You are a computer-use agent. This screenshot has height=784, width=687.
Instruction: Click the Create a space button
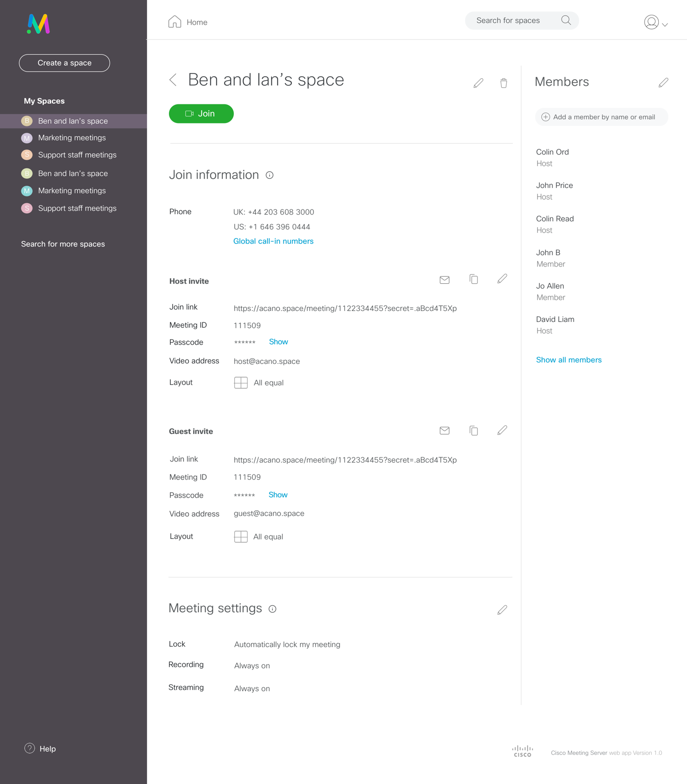point(64,63)
